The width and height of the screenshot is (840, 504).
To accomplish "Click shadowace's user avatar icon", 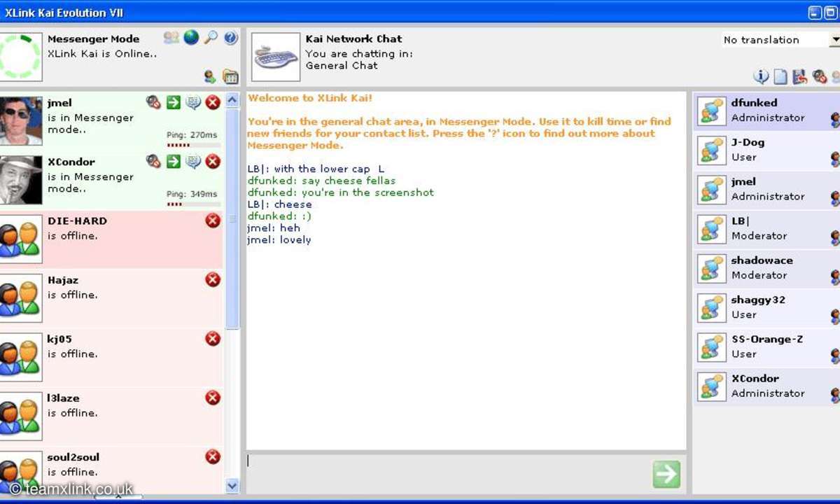I will 713,269.
